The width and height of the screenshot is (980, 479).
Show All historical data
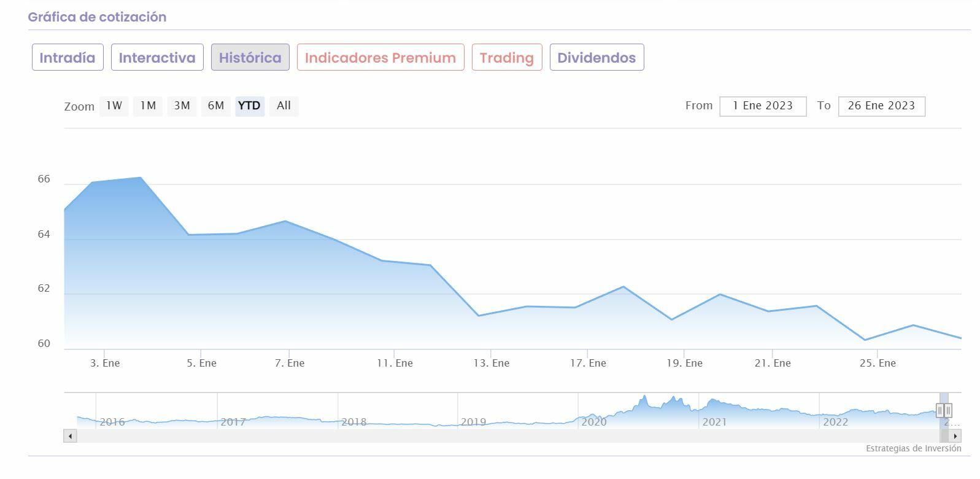tap(284, 106)
